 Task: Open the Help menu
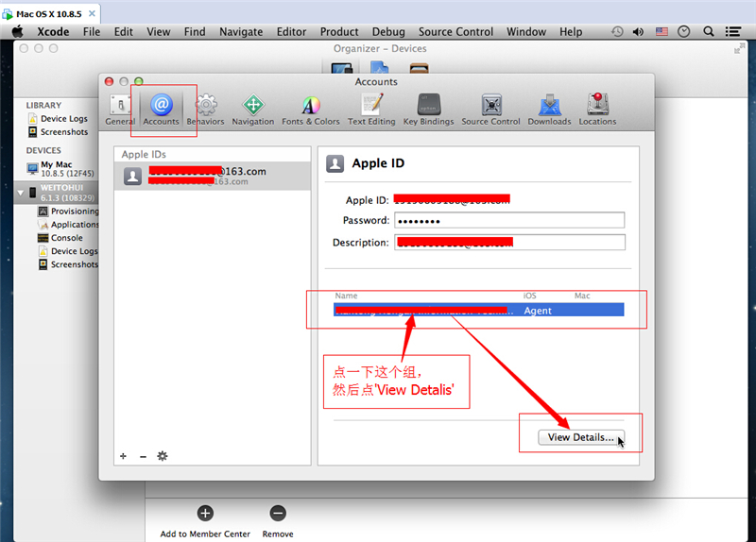(x=571, y=32)
